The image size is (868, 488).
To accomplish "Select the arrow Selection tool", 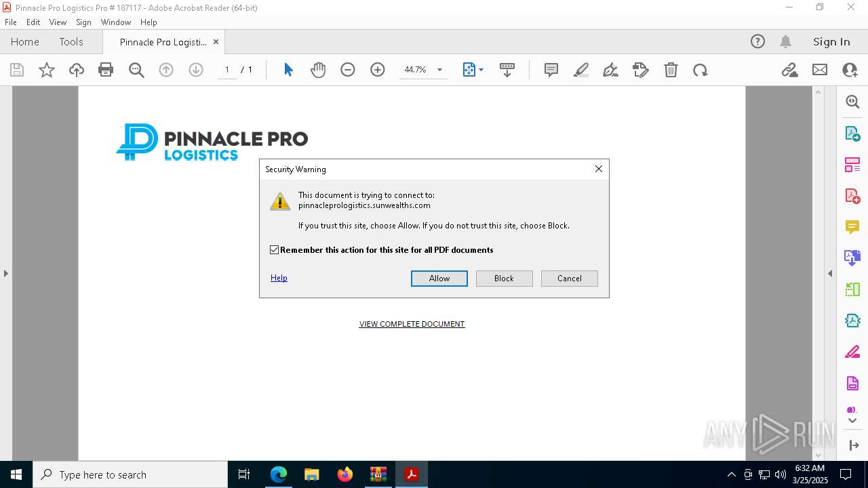I will click(x=288, y=70).
